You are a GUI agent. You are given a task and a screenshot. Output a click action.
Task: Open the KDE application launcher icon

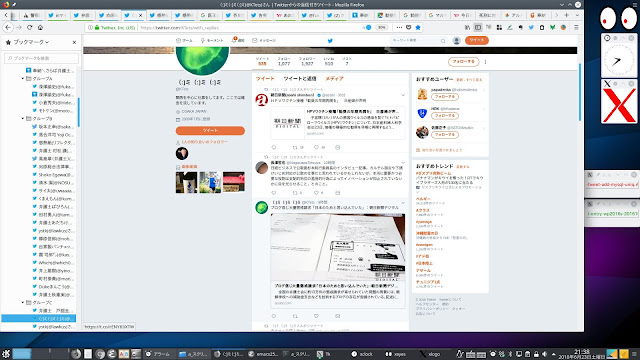(6, 354)
